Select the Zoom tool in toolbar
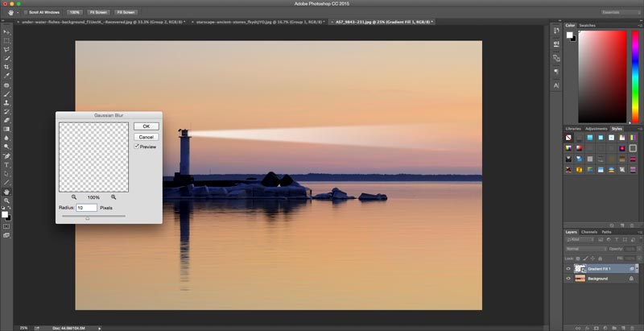The height and width of the screenshot is (331, 644). 6,201
